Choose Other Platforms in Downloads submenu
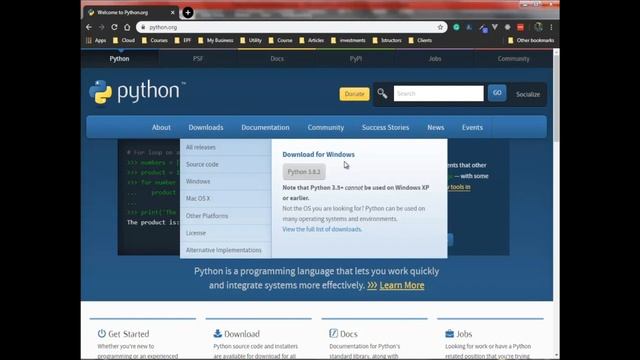 (226, 216)
